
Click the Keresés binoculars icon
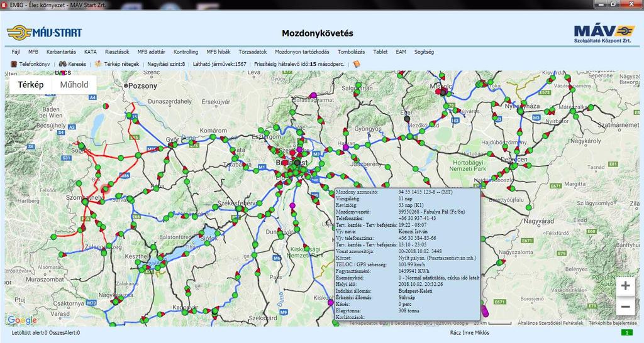click(x=62, y=64)
